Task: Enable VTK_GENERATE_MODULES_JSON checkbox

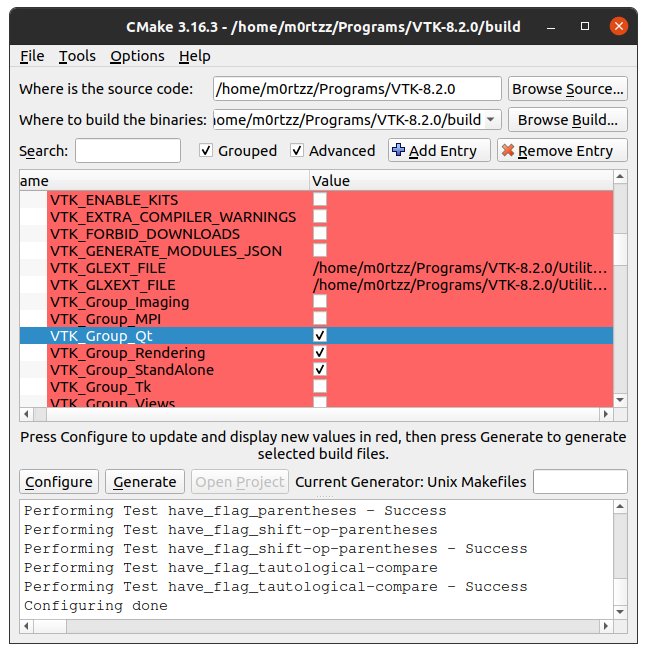Action: tap(320, 251)
